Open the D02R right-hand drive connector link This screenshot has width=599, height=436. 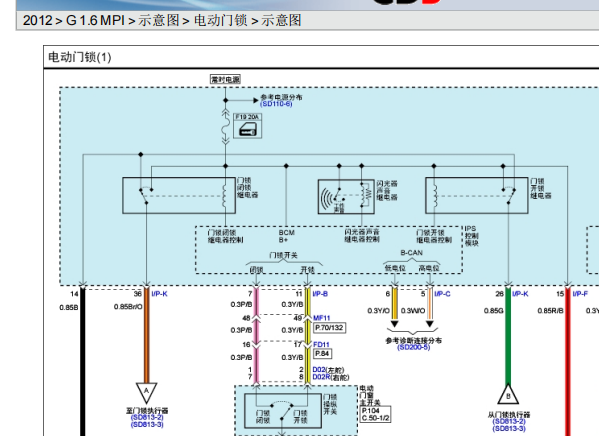click(321, 377)
